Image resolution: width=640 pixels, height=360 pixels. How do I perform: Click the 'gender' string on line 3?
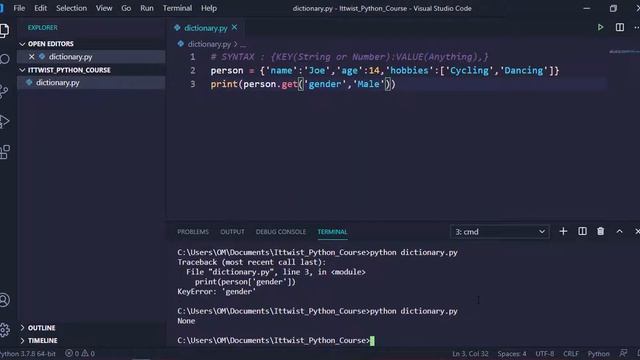325,84
